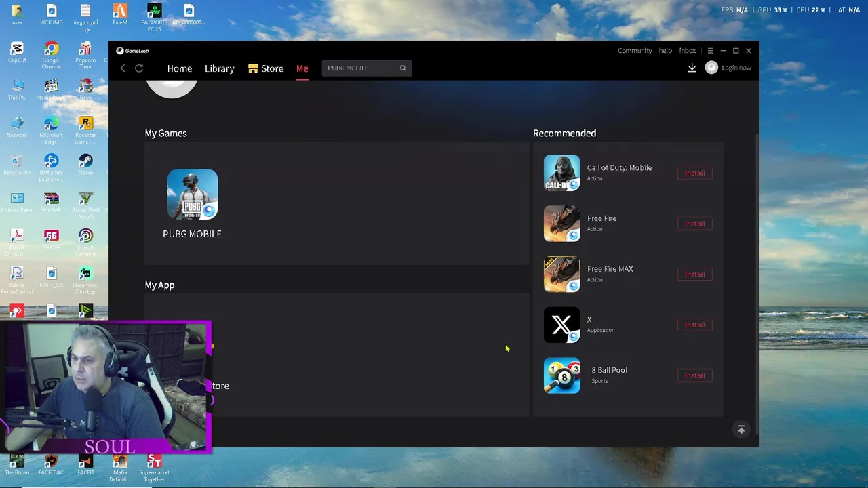Open the X app icon

(x=561, y=325)
